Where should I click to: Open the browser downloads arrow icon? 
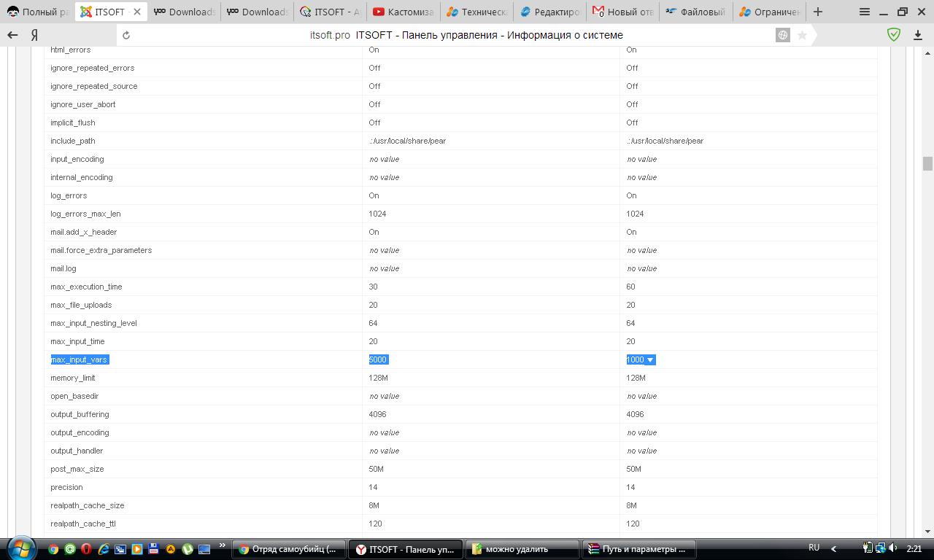918,35
